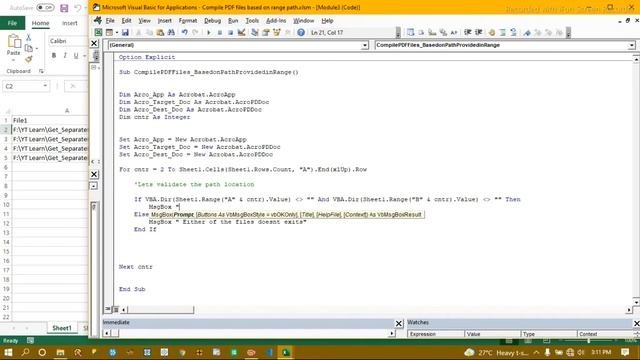
Task: Expand the Paste options arrow in Excel
Action: pyautogui.click(x=13, y=60)
